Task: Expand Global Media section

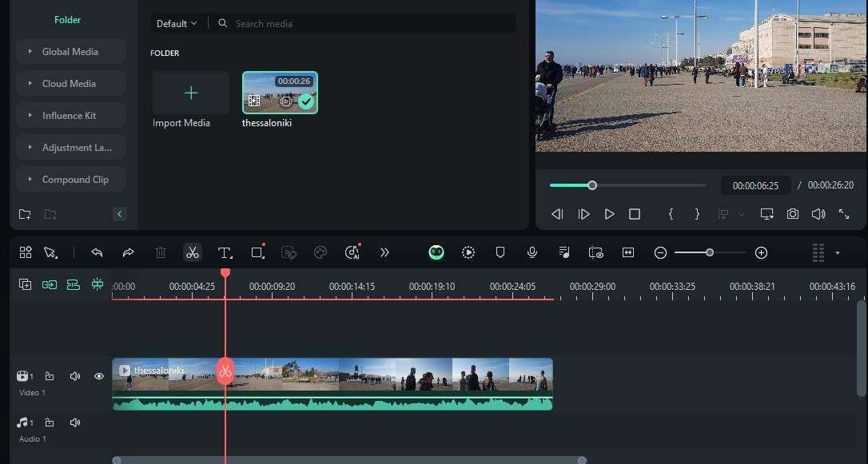Action: [x=71, y=51]
